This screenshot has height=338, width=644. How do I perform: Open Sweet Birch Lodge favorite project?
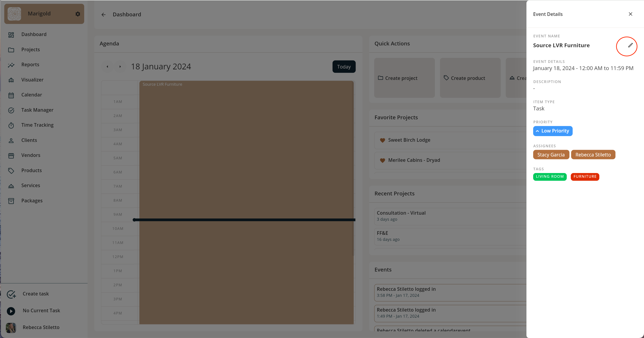coord(450,140)
